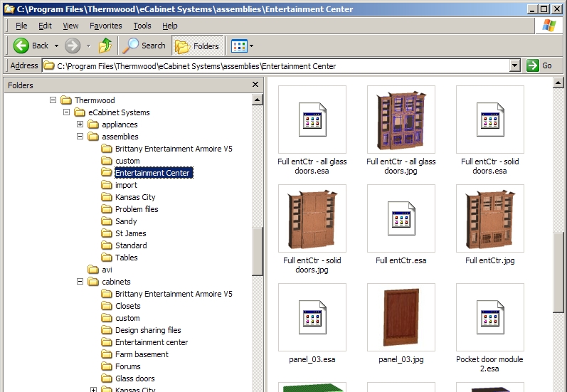Click the file pane scroll-up arrow
The image size is (567, 392).
coord(558,83)
